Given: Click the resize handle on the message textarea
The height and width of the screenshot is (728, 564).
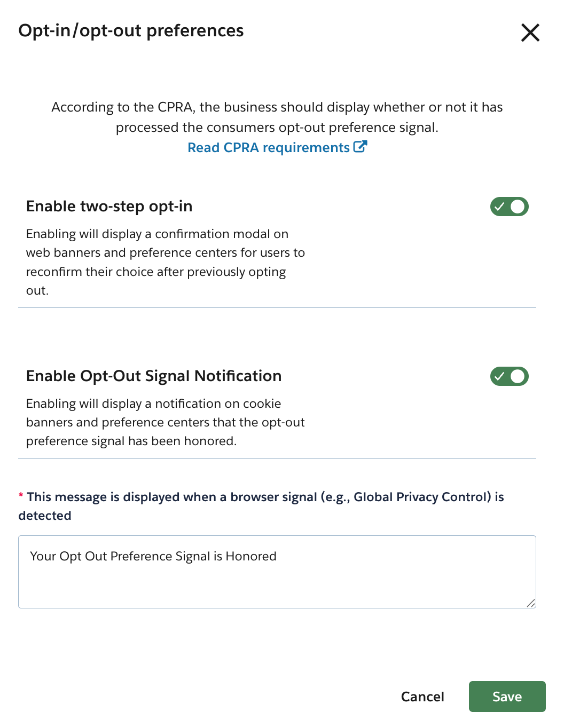Looking at the screenshot, I should 530,604.
